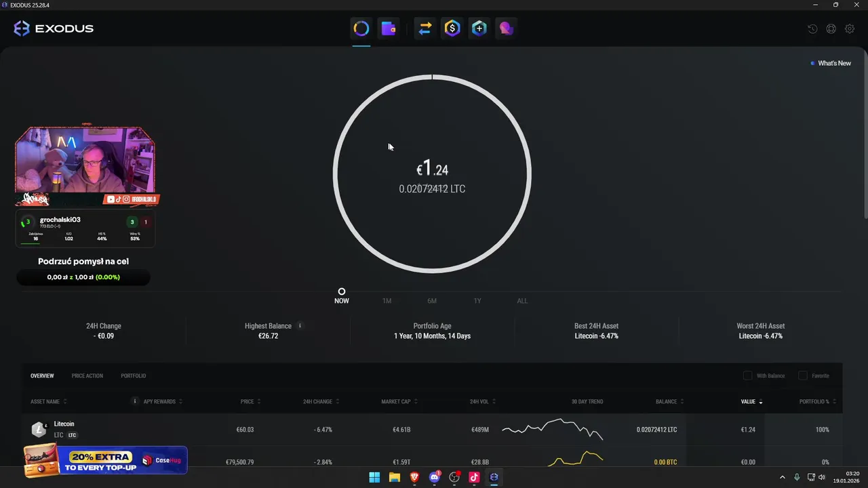This screenshot has height=488, width=868.
Task: Sort by Portfolio % column
Action: tap(817, 401)
